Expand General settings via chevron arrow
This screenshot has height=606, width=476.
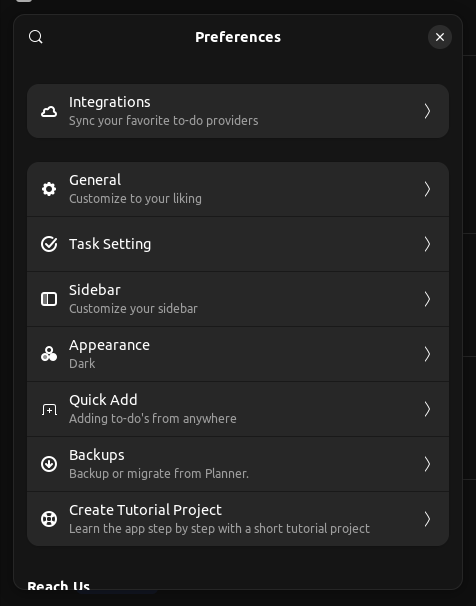[x=427, y=189]
